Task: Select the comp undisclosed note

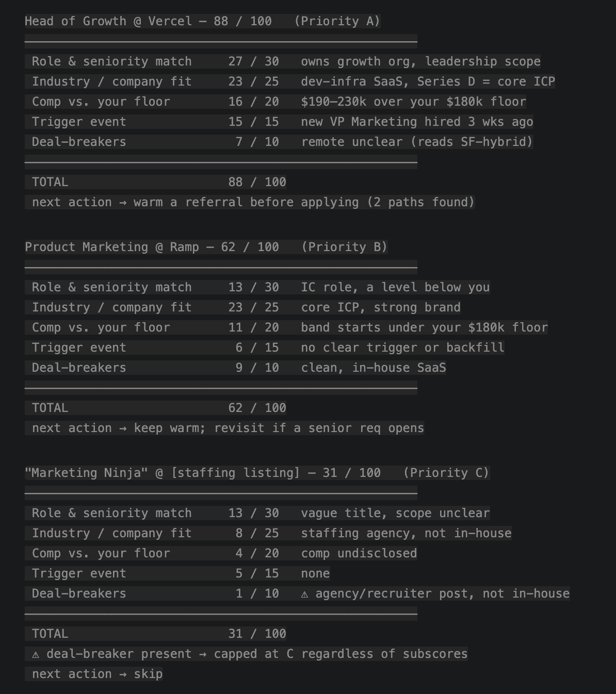Action: tap(359, 553)
